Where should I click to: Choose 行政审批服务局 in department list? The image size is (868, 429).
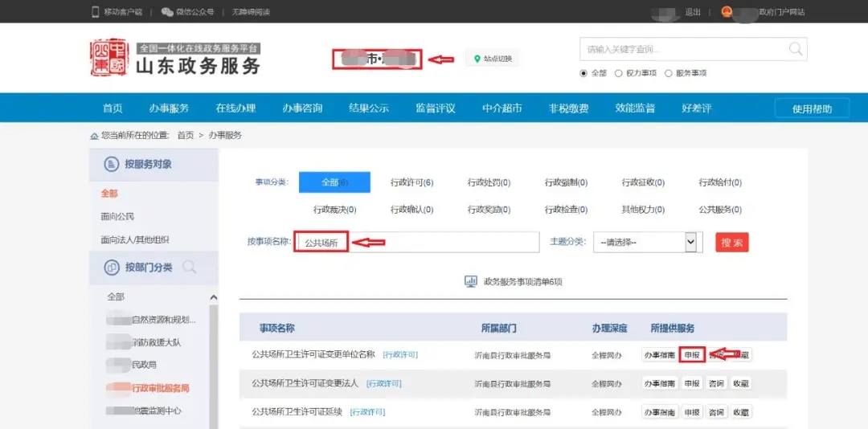pos(160,388)
